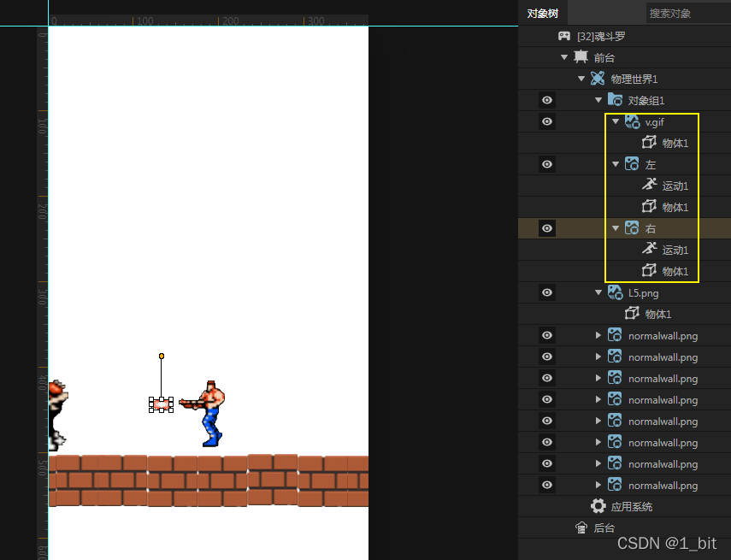Select the brick wall floor on canvas
731x560 pixels.
[209, 480]
